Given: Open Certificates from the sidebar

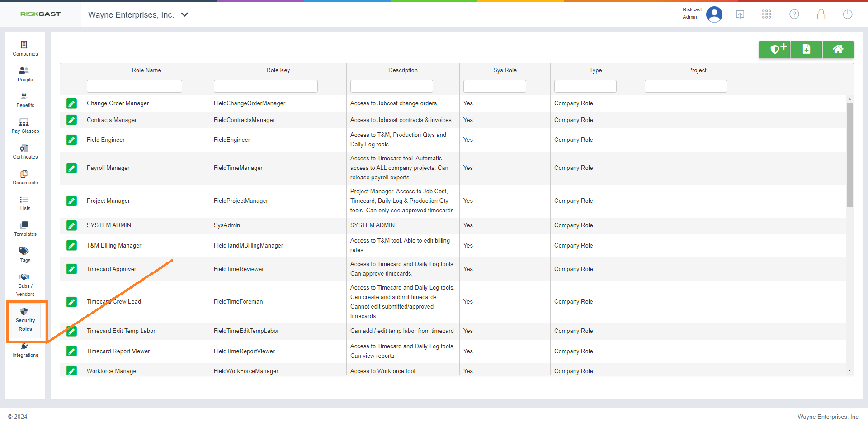Looking at the screenshot, I should tap(25, 151).
